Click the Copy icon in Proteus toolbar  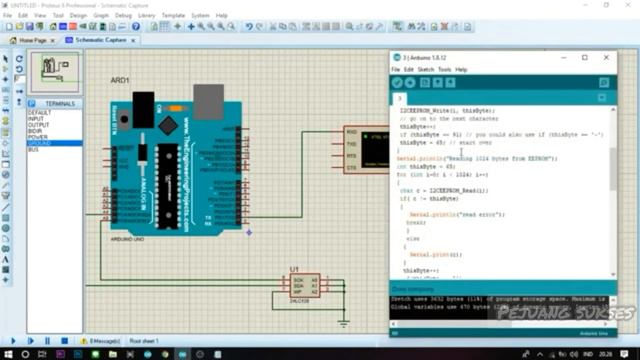point(282,27)
